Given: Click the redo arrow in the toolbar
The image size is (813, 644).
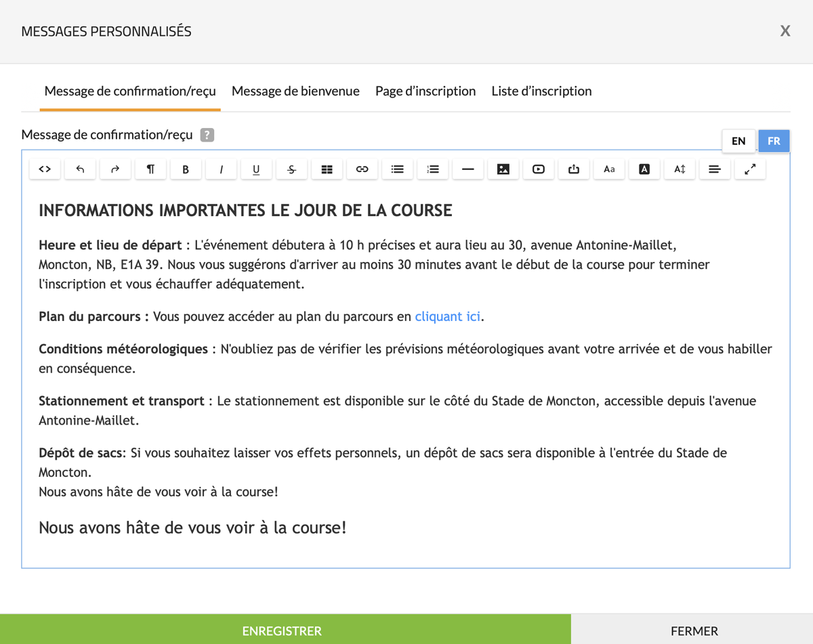Looking at the screenshot, I should coord(115,169).
